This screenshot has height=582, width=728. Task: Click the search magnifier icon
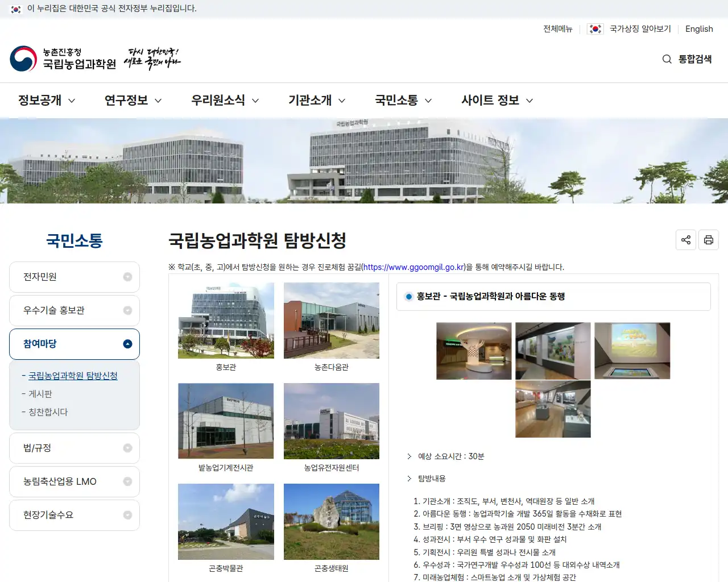point(667,59)
